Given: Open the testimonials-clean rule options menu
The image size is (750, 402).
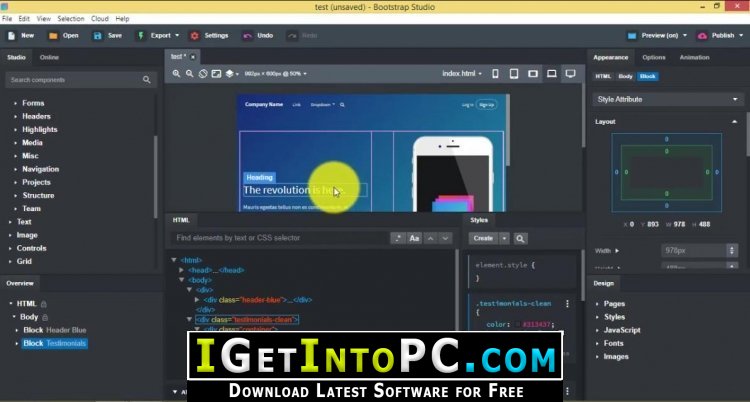Looking at the screenshot, I should pyautogui.click(x=567, y=304).
